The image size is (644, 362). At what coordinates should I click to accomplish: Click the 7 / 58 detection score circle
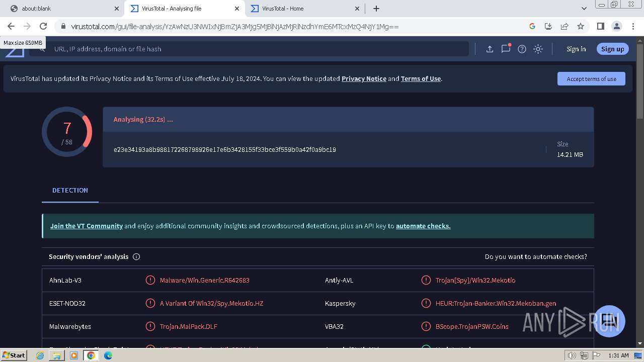click(67, 132)
